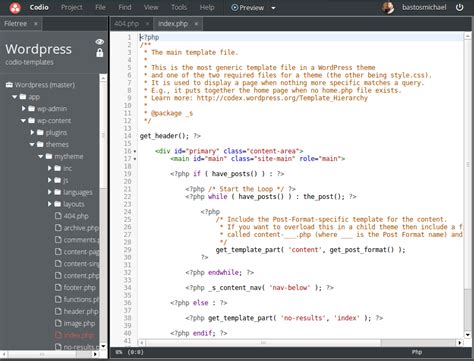Viewport: 474px width, 361px height.
Task: Fold code at line 17 marker
Action: pos(135,159)
